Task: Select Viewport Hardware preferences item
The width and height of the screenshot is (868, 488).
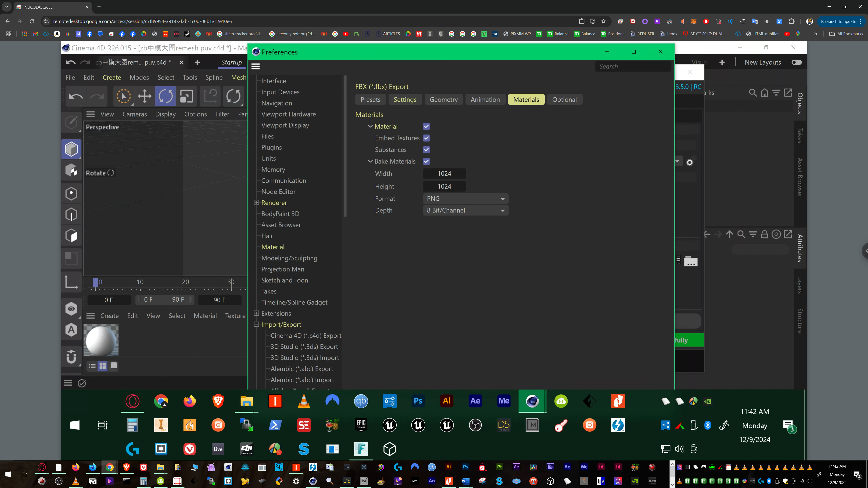Action: [x=288, y=114]
